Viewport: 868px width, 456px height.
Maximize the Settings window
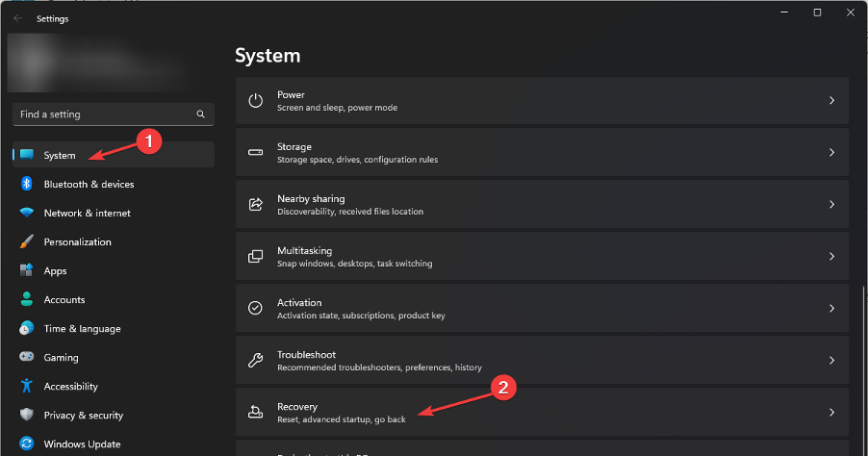817,13
